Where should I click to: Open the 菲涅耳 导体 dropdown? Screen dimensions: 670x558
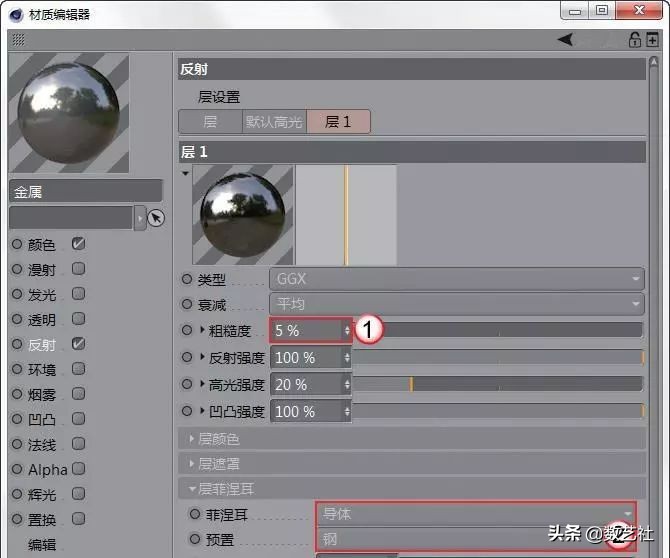pos(476,514)
